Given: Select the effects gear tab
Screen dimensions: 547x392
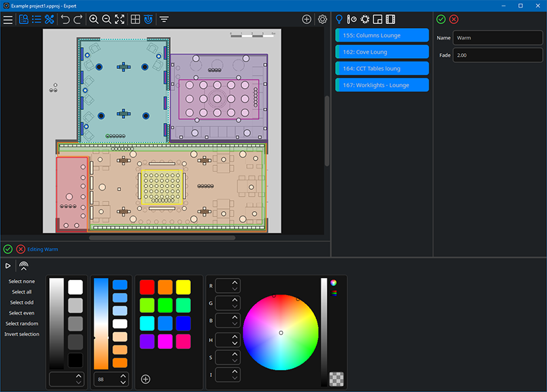Looking at the screenshot, I should click(x=365, y=20).
